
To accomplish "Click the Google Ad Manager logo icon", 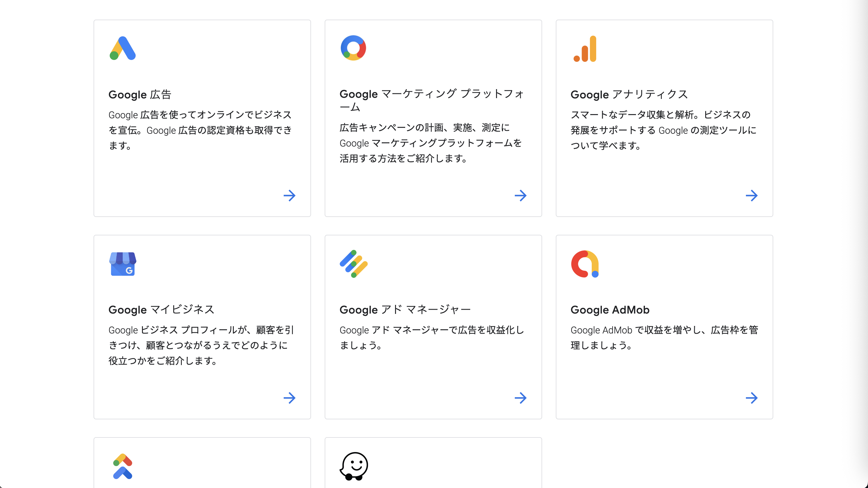I will click(353, 264).
